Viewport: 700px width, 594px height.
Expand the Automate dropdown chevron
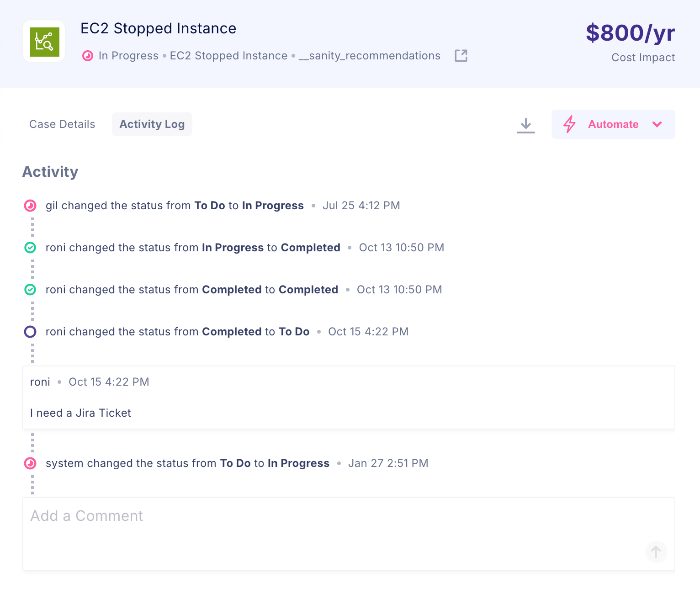(657, 124)
